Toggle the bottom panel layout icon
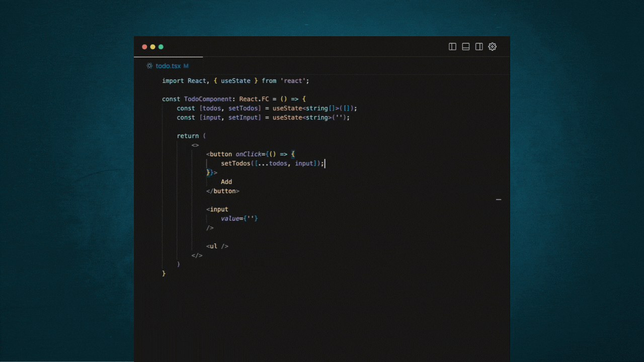 click(466, 46)
